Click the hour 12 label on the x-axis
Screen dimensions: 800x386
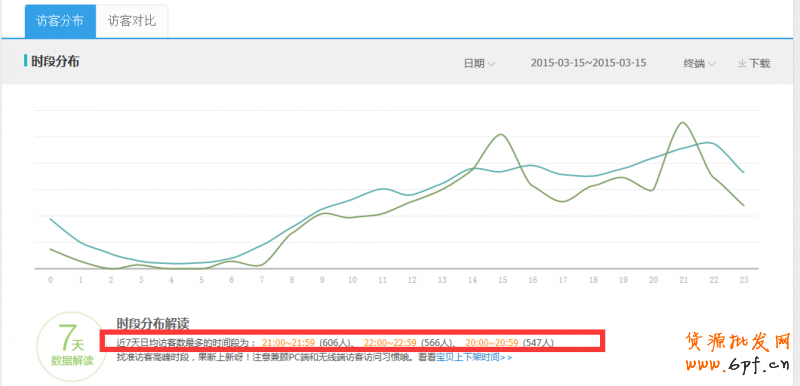[x=412, y=280]
